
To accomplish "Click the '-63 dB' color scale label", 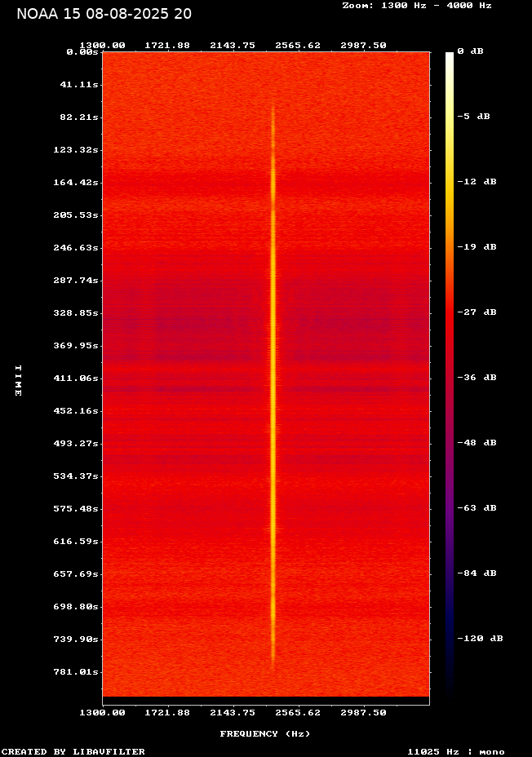I will pos(477,508).
